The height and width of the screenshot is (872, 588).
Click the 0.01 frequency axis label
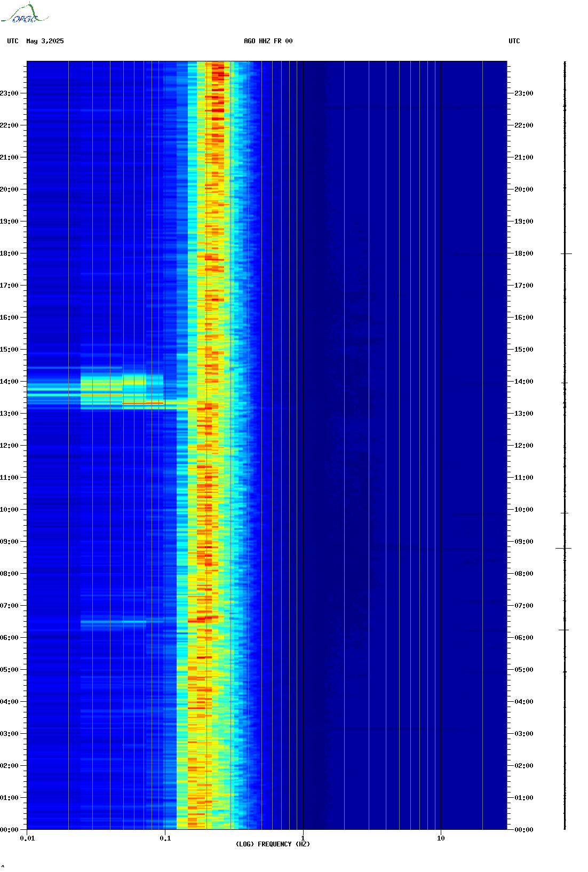click(x=27, y=838)
